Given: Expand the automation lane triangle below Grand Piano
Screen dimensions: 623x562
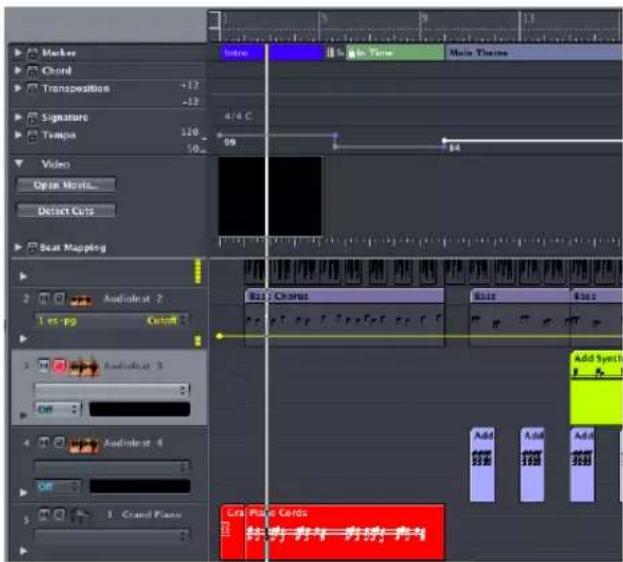Looking at the screenshot, I should tap(23, 551).
